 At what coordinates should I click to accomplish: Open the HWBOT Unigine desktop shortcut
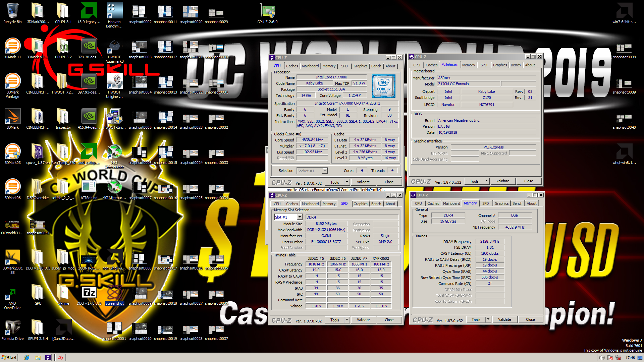(114, 86)
